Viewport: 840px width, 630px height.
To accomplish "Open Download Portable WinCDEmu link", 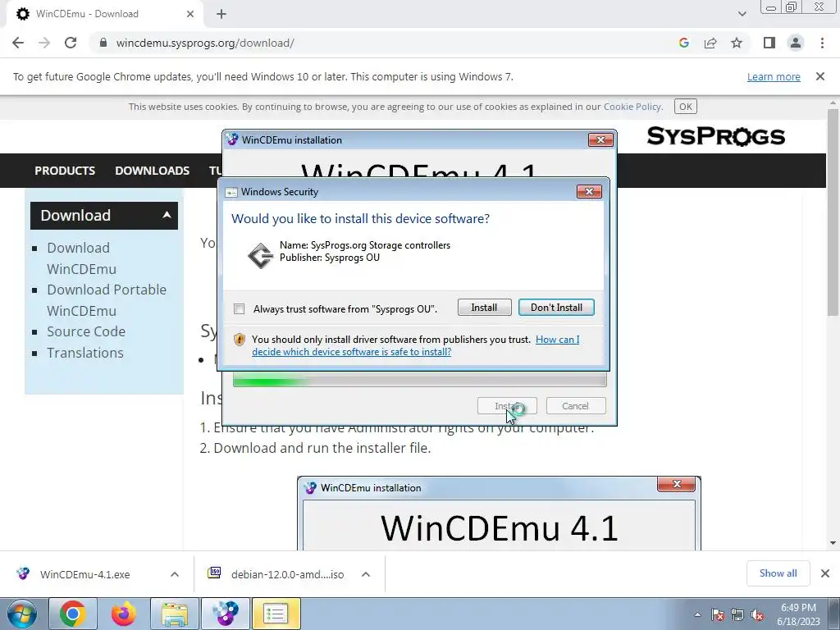I will point(107,300).
